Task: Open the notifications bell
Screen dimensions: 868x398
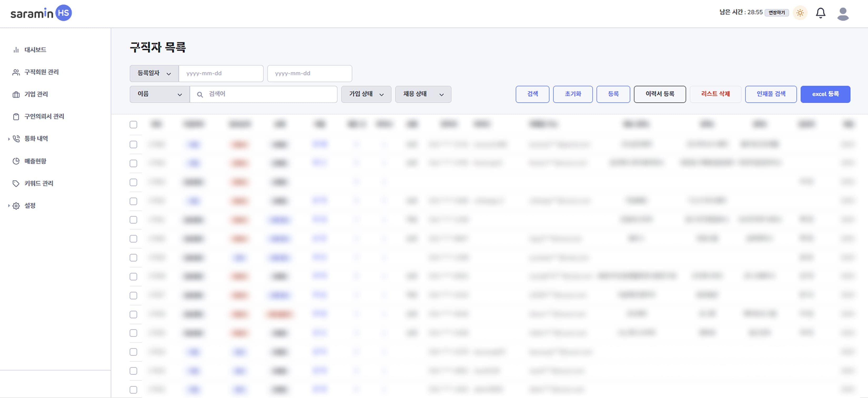Action: [x=820, y=13]
